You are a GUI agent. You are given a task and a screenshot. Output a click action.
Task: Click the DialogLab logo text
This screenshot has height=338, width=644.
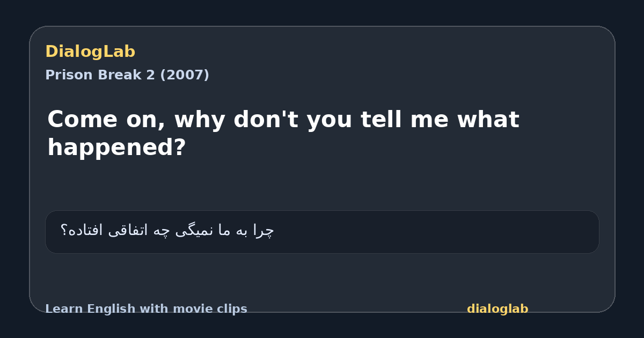(x=90, y=52)
